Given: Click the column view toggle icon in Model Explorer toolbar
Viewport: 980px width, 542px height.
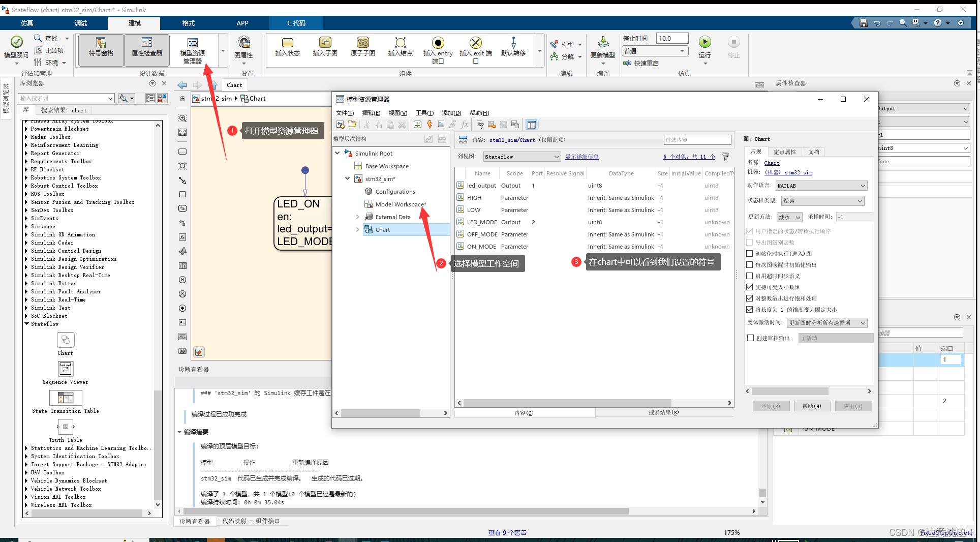Looking at the screenshot, I should pyautogui.click(x=531, y=125).
